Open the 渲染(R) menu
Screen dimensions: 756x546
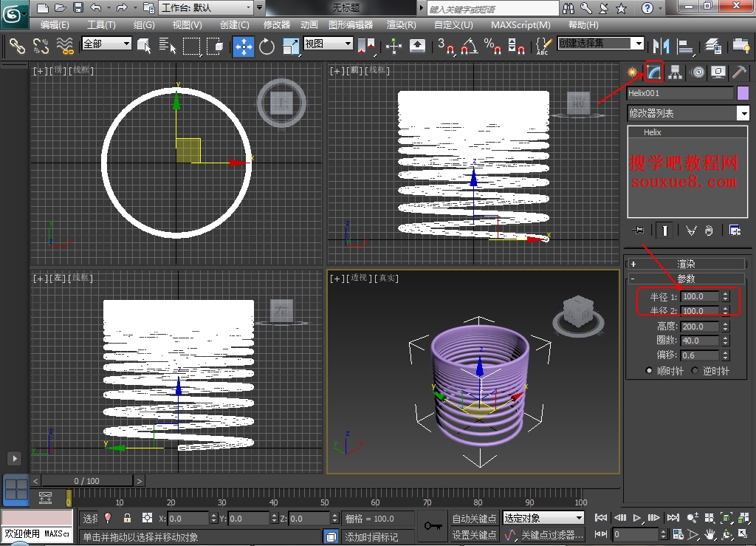[x=401, y=24]
